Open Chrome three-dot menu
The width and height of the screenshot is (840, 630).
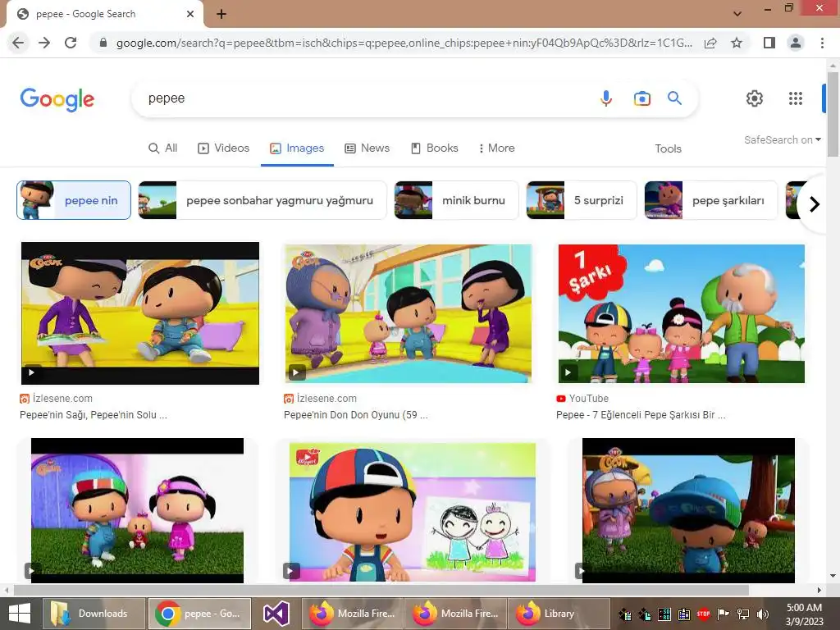pos(822,43)
